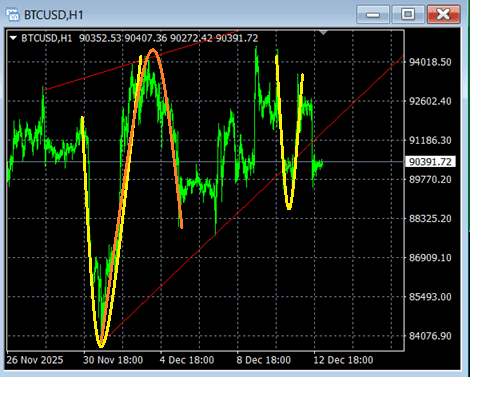The width and height of the screenshot is (490, 401).
Task: Select the yellow curve bottom near 84076.90
Action: click(101, 344)
